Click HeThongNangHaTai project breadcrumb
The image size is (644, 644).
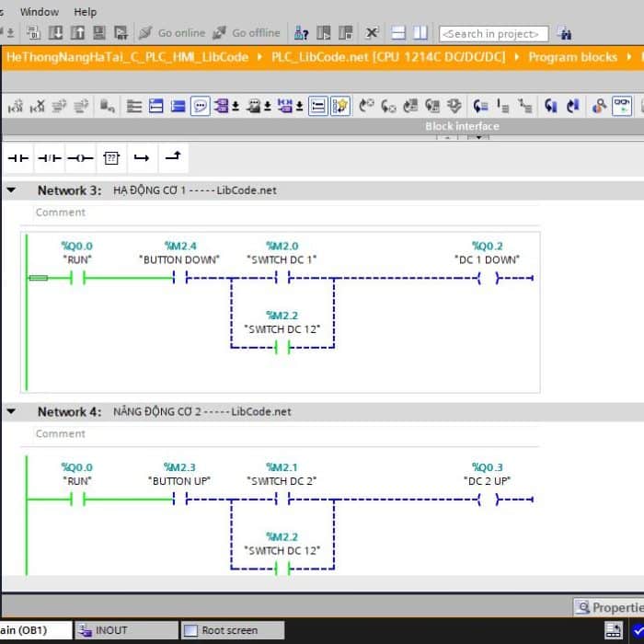(x=127, y=57)
